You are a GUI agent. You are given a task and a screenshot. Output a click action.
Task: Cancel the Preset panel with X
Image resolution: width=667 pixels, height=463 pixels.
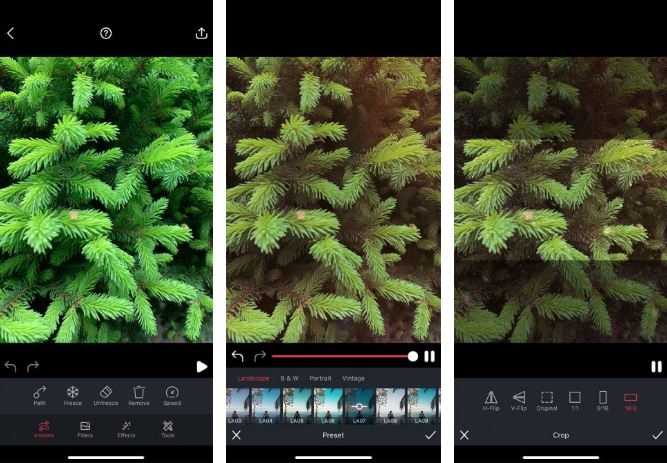pos(237,435)
